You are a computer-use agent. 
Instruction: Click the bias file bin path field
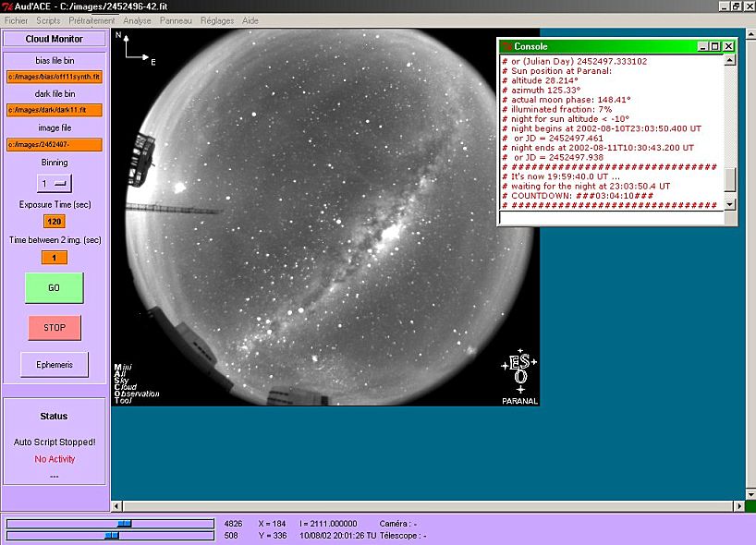[x=54, y=78]
